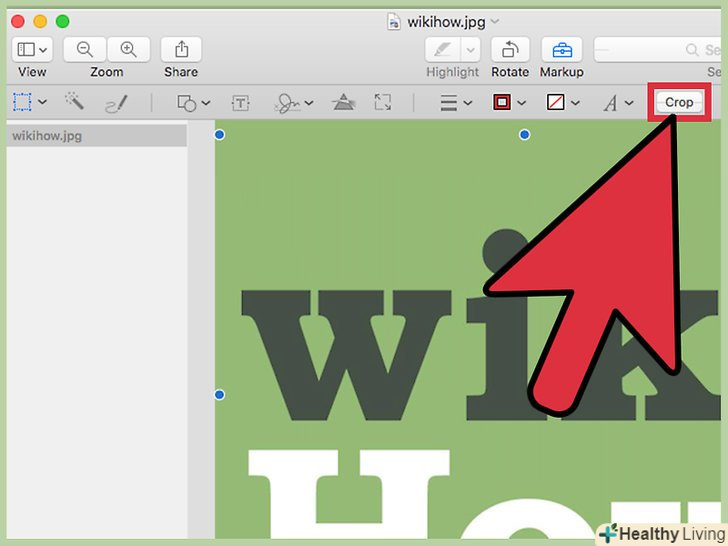Click the Adjust Size icon

383,102
